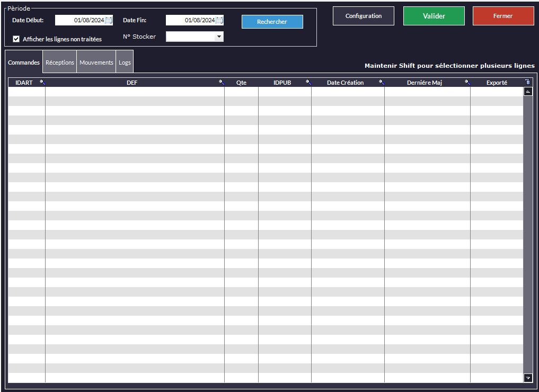
Task: Click the IDART column search magnifier
Action: tap(42, 83)
